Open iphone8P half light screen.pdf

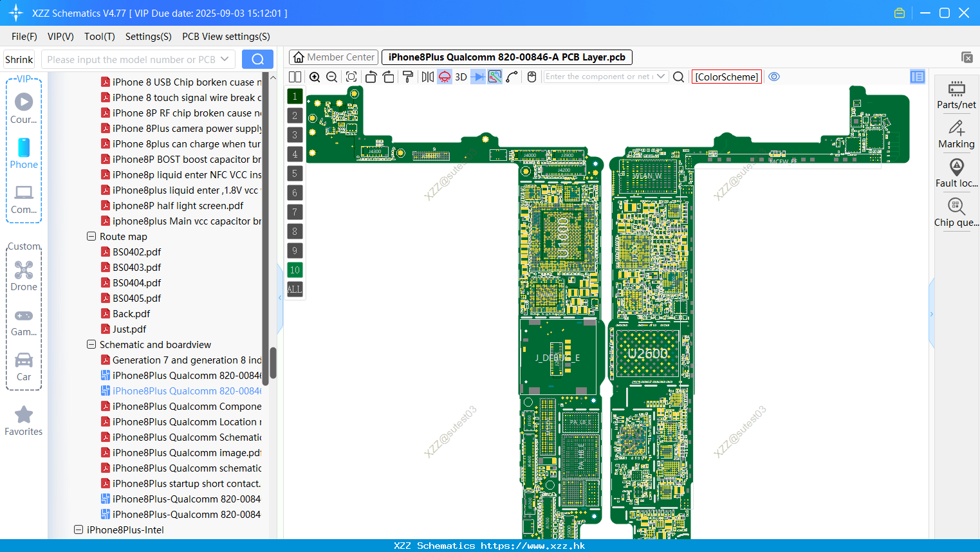click(178, 206)
